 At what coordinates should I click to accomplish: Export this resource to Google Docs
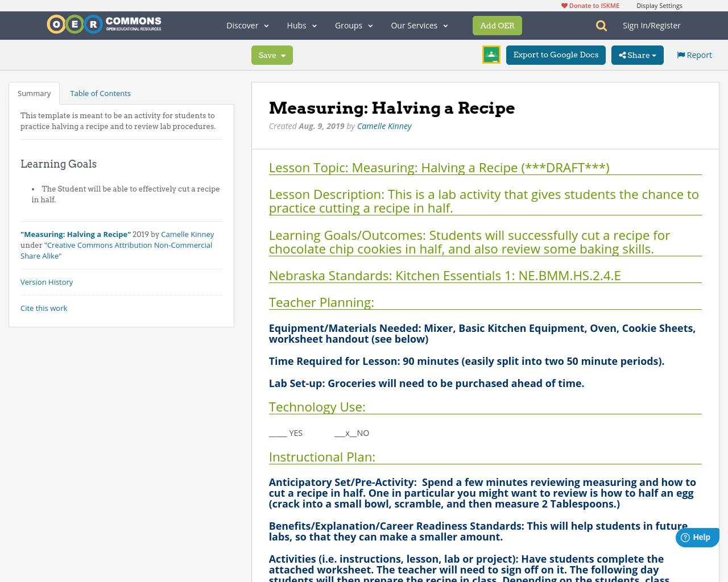556,54
